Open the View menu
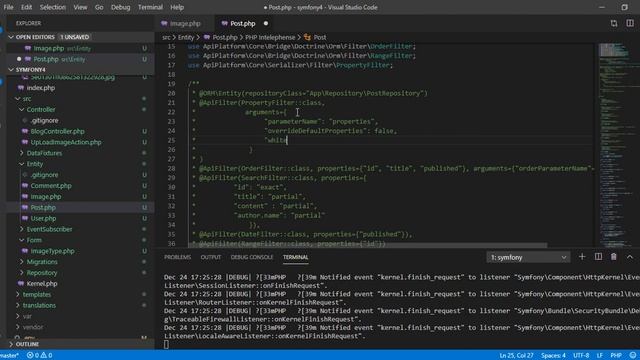Image resolution: width=640 pixels, height=360 pixels. pyautogui.click(x=80, y=7)
